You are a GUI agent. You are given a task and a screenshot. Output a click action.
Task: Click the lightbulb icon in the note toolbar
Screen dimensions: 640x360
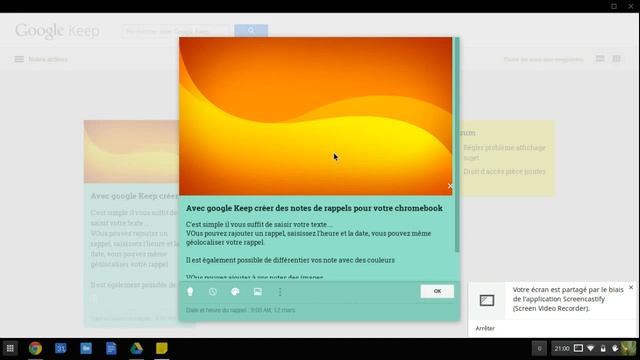point(190,291)
